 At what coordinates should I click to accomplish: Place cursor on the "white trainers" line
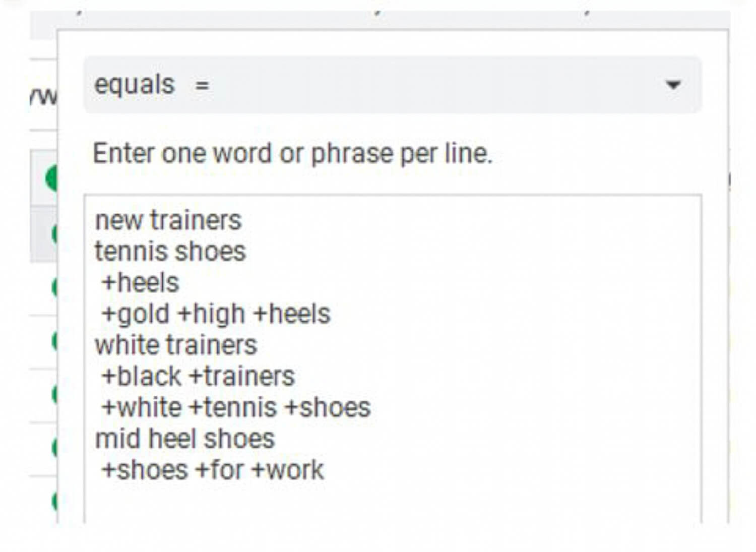click(176, 345)
